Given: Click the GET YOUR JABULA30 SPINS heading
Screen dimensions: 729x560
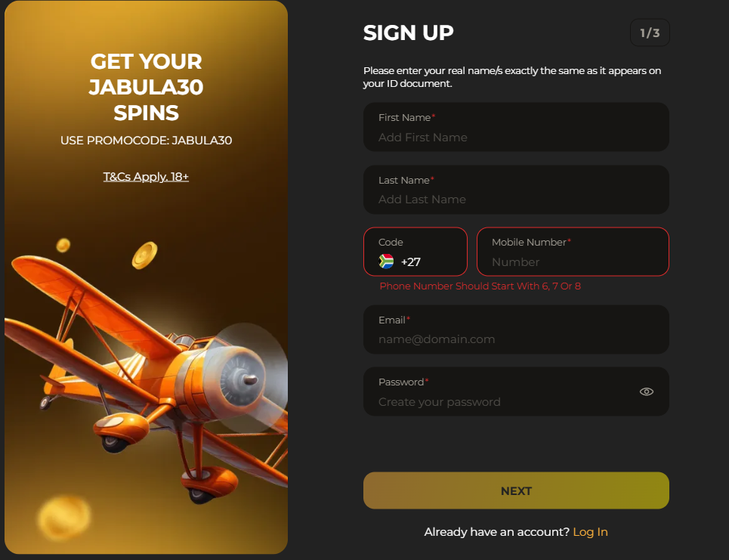Looking at the screenshot, I should click(146, 87).
